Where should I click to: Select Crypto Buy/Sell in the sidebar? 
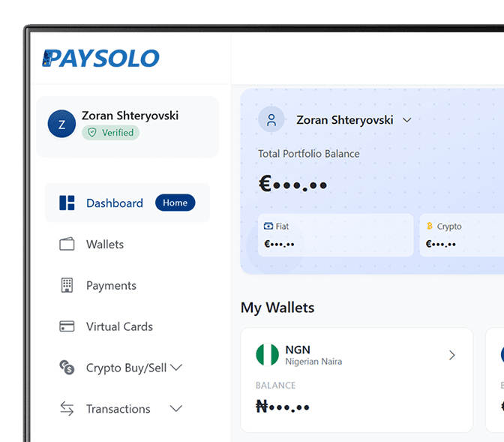tap(126, 368)
